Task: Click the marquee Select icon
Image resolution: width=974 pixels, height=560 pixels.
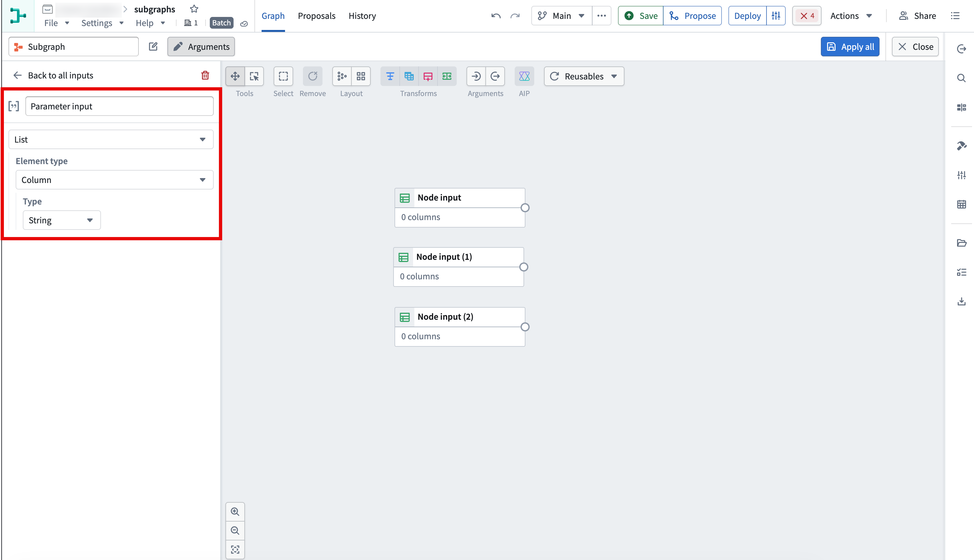Action: pos(283,76)
